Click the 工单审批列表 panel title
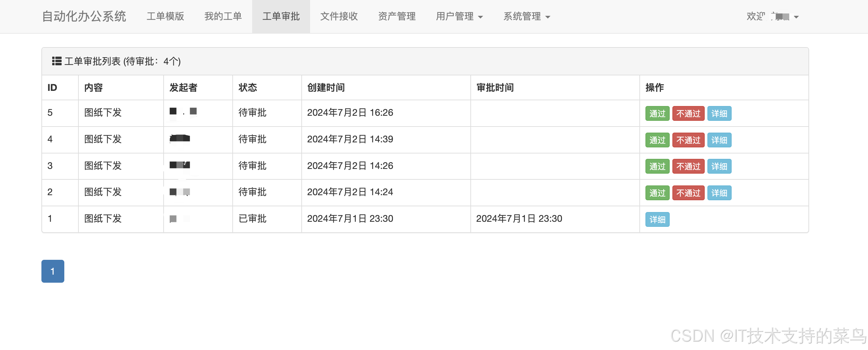This screenshot has width=868, height=350. pyautogui.click(x=123, y=61)
